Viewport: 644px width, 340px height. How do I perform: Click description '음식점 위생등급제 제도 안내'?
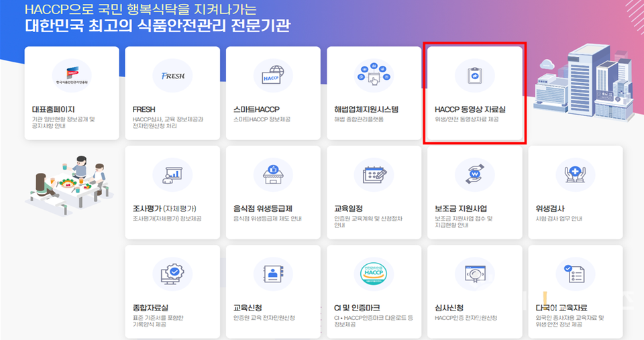(x=268, y=219)
